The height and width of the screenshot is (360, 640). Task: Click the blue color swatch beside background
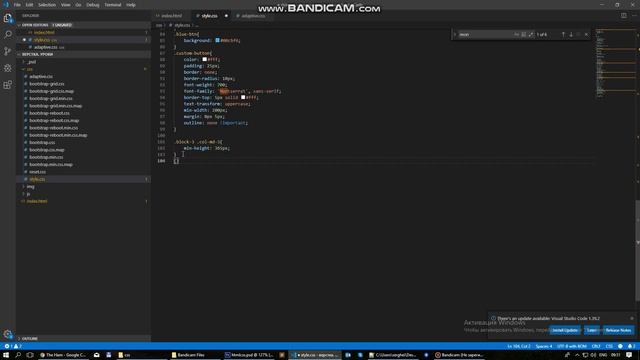[218, 40]
